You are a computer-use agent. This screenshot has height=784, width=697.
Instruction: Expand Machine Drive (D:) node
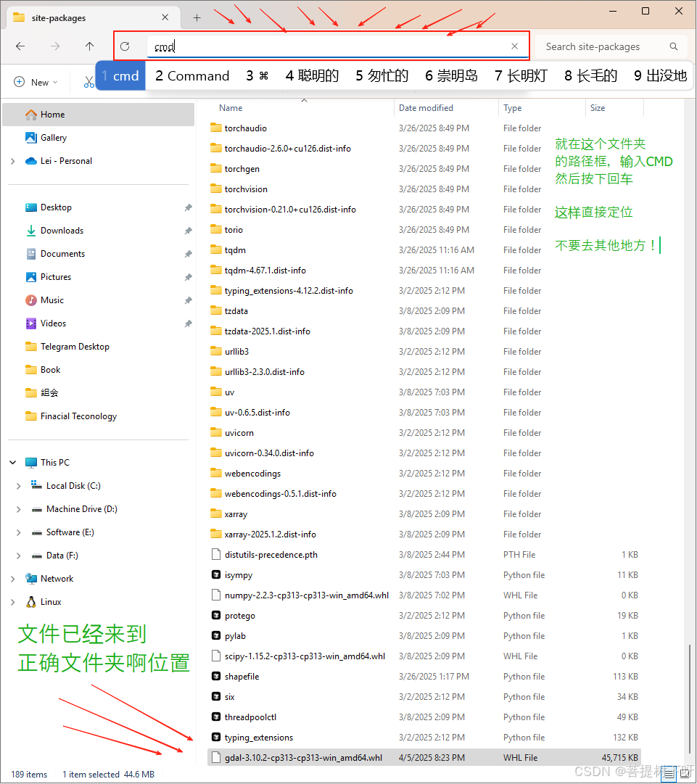(19, 509)
